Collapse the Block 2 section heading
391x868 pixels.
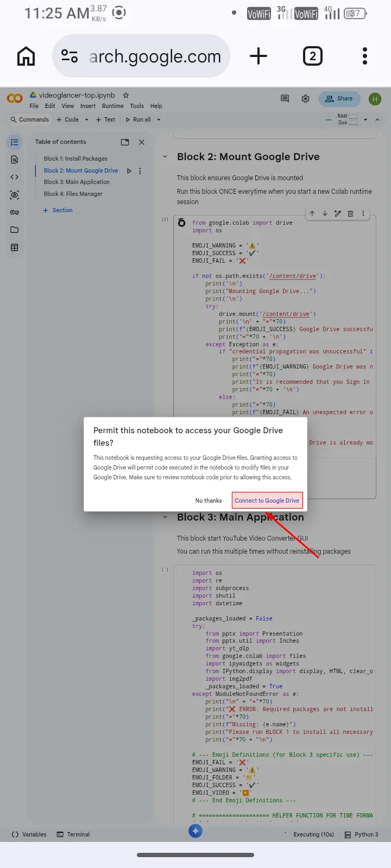coord(165,157)
